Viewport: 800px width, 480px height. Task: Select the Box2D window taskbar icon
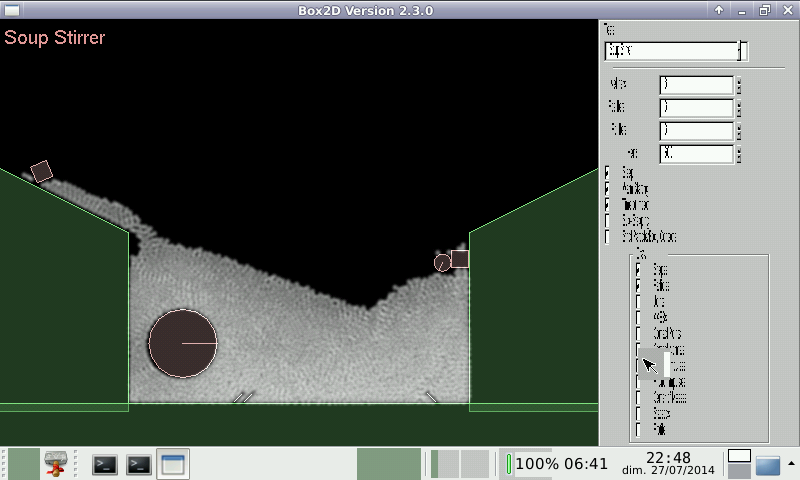[173, 464]
